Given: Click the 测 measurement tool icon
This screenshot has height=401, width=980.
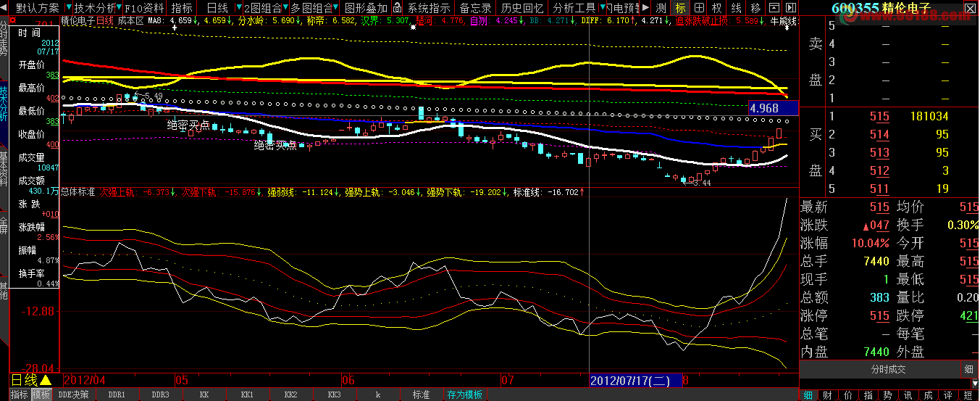Looking at the screenshot, I should point(661,8).
